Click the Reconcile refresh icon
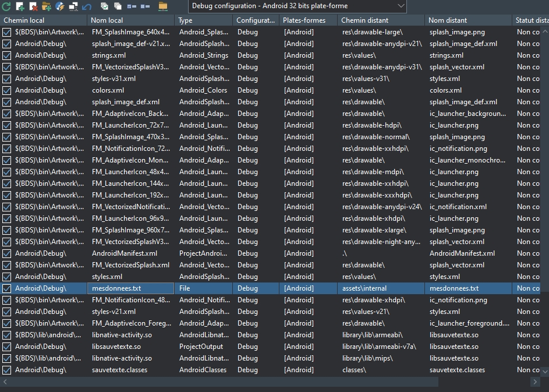 6,6
